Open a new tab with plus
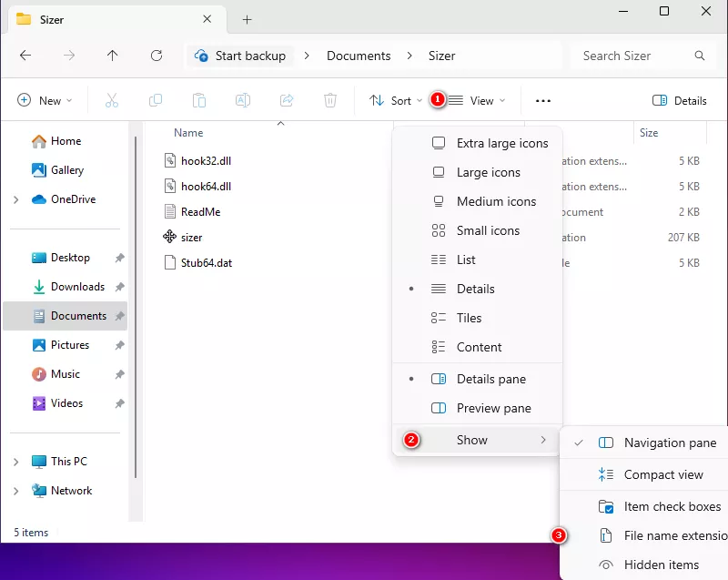This screenshot has height=580, width=728. click(x=247, y=19)
